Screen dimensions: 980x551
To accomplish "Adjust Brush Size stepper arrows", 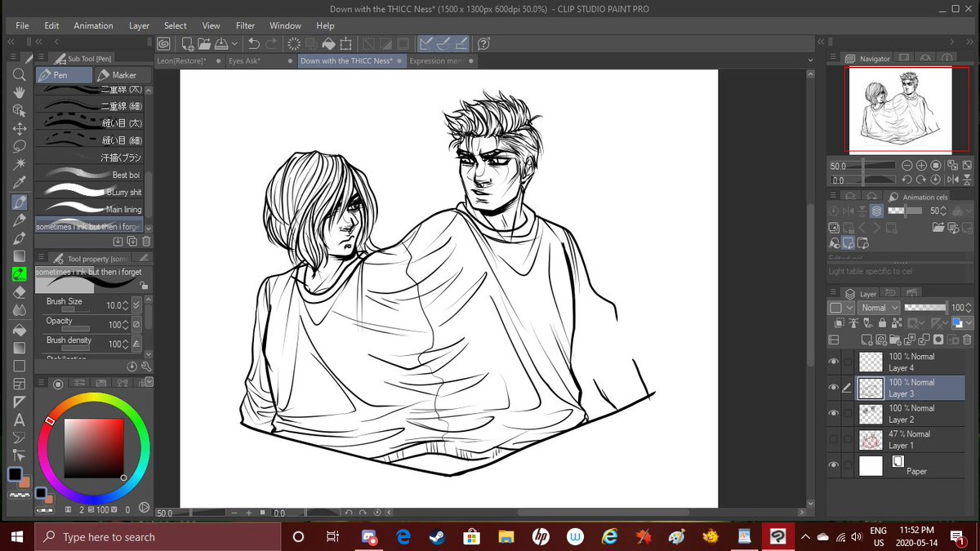I will (x=125, y=305).
